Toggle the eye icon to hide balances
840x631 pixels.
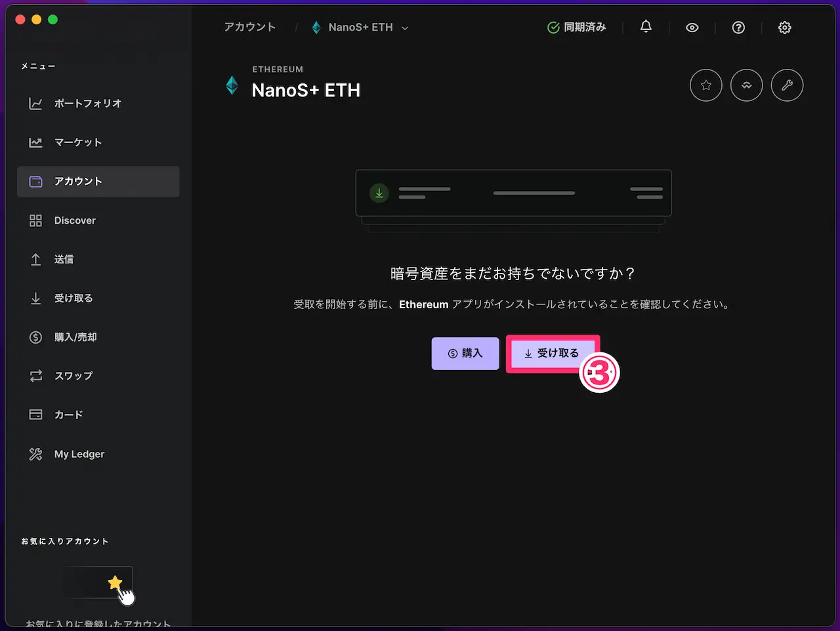(692, 28)
